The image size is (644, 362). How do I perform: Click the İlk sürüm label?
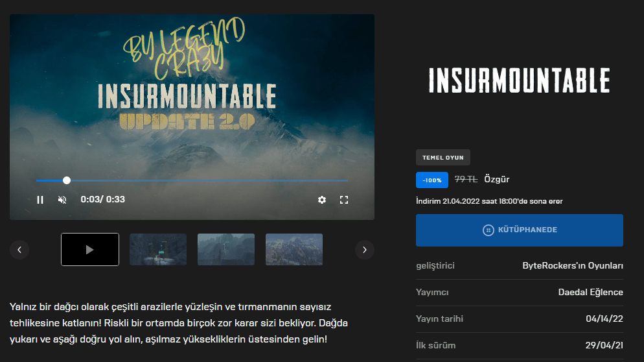click(x=436, y=346)
